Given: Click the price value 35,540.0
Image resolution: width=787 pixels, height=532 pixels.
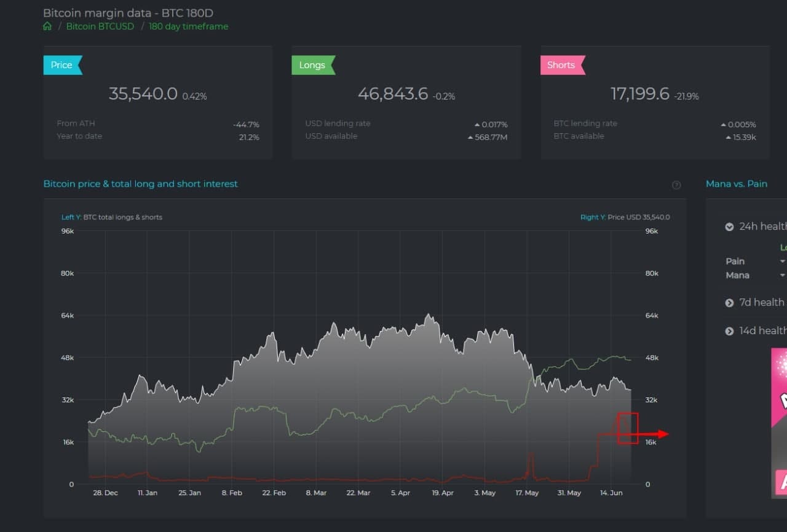Looking at the screenshot, I should (x=143, y=94).
